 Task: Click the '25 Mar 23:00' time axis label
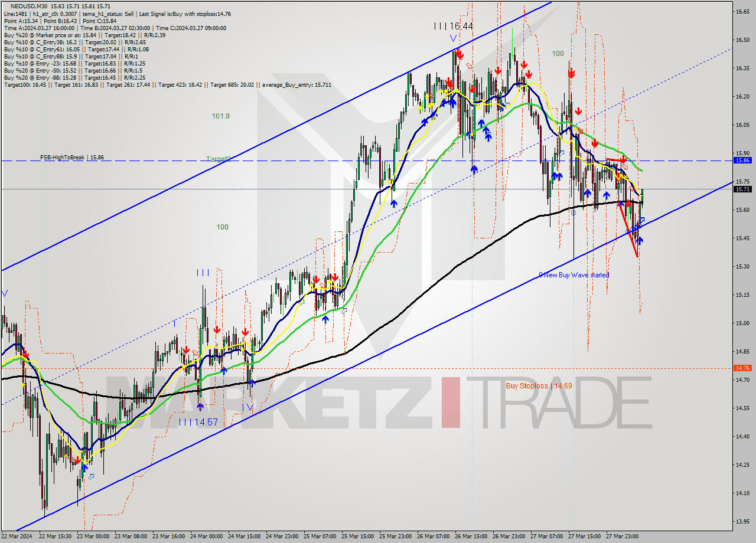pos(396,537)
